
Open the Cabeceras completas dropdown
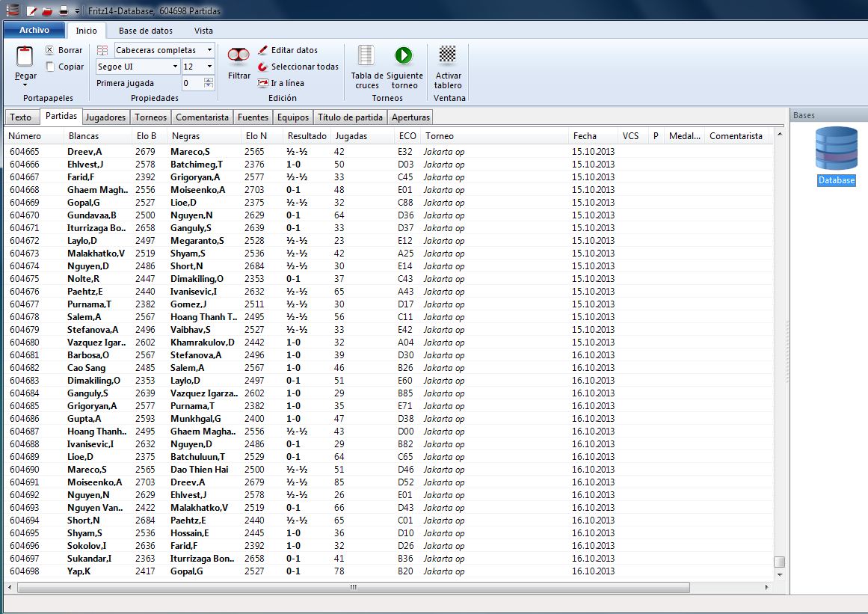point(209,50)
